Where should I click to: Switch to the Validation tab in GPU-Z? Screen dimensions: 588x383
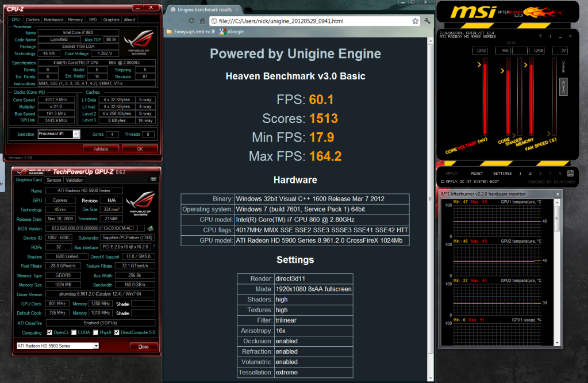[75, 180]
